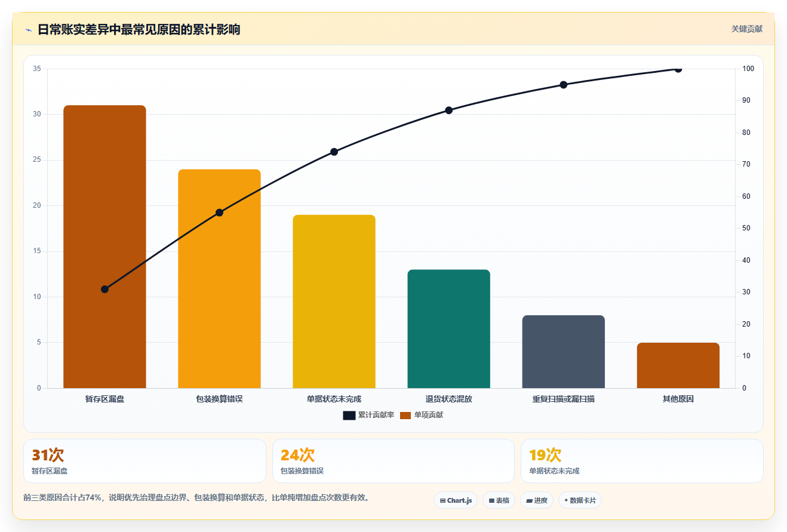Select the 表格 chip
This screenshot has width=787, height=532.
pos(499,500)
